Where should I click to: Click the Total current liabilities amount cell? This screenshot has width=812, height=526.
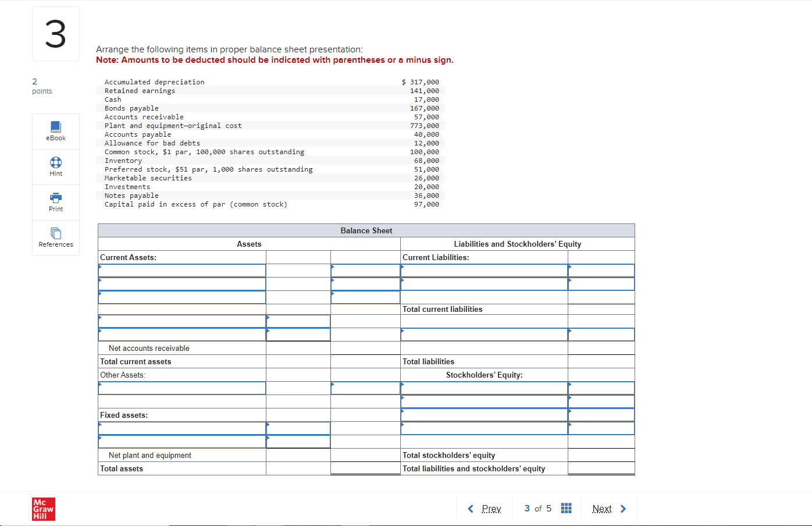coord(601,310)
